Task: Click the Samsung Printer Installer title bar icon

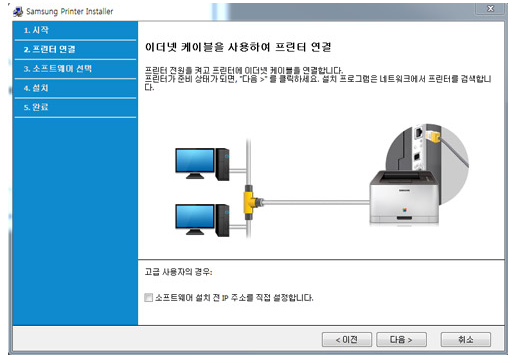Action: click(18, 11)
